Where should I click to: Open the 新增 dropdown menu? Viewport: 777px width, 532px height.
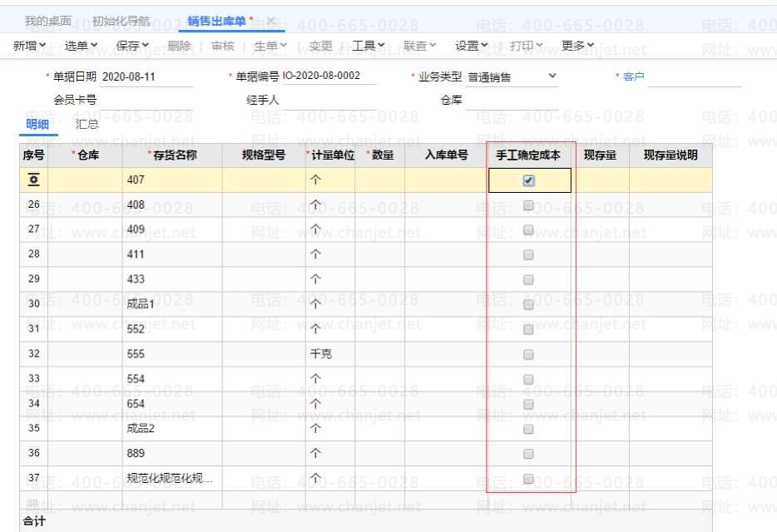tap(29, 46)
